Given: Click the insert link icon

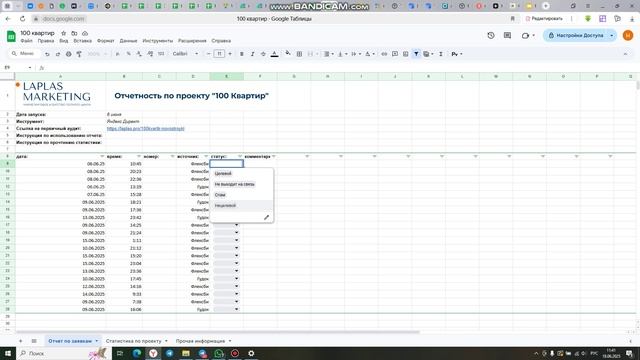Looking at the screenshot, I should point(384,54).
